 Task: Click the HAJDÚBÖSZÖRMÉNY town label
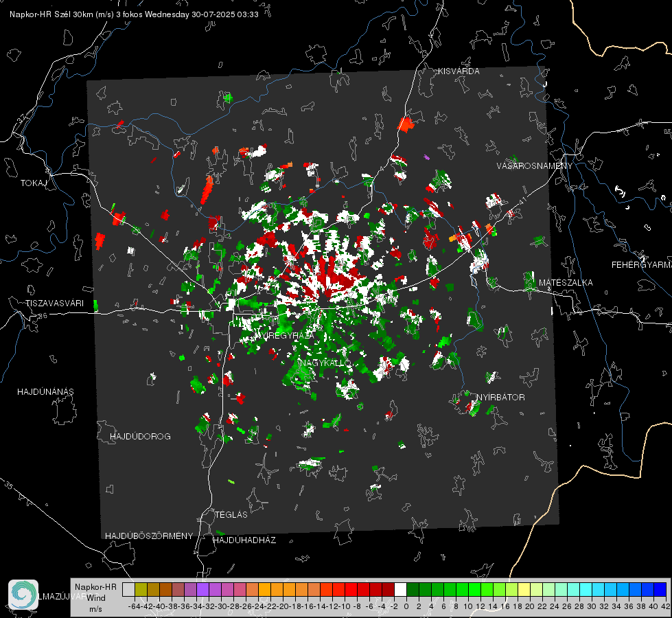pyautogui.click(x=149, y=536)
